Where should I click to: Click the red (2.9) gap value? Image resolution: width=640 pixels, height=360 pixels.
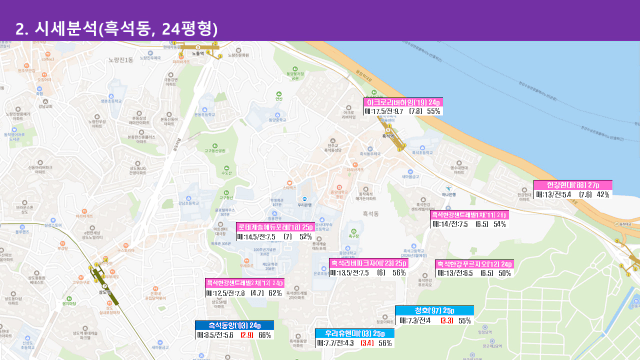(247, 335)
